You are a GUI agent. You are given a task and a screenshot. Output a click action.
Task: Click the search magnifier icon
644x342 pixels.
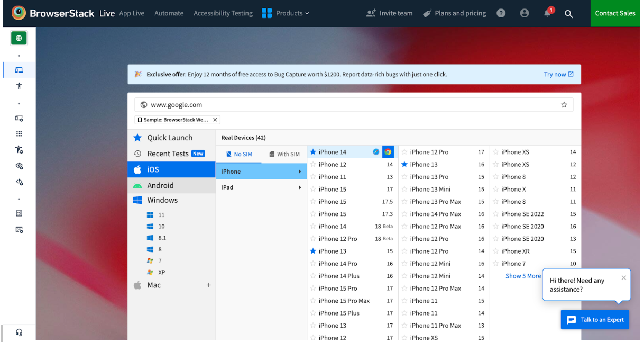tap(569, 14)
